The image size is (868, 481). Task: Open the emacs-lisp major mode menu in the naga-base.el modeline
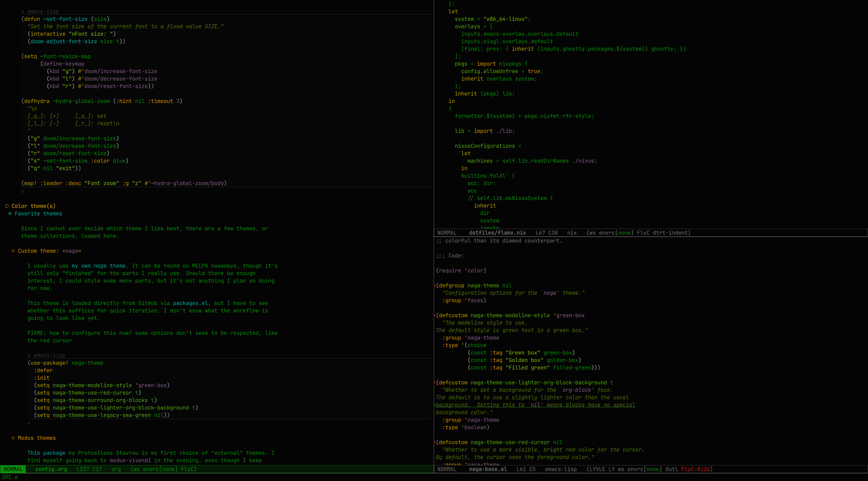pos(561,469)
